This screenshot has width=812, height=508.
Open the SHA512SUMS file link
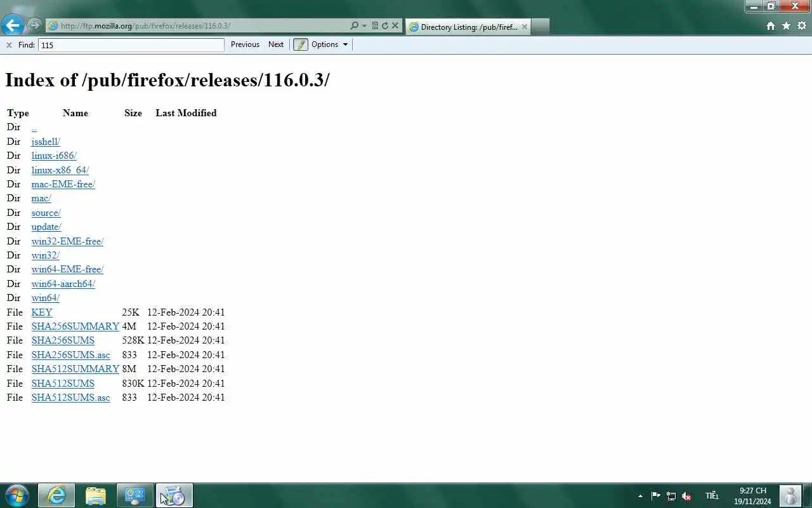coord(63,384)
